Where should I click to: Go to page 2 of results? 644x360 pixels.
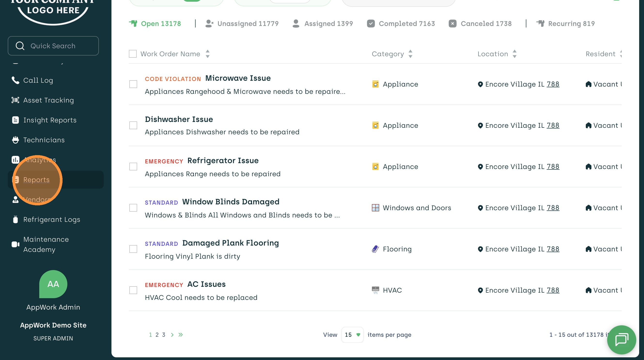click(x=157, y=335)
